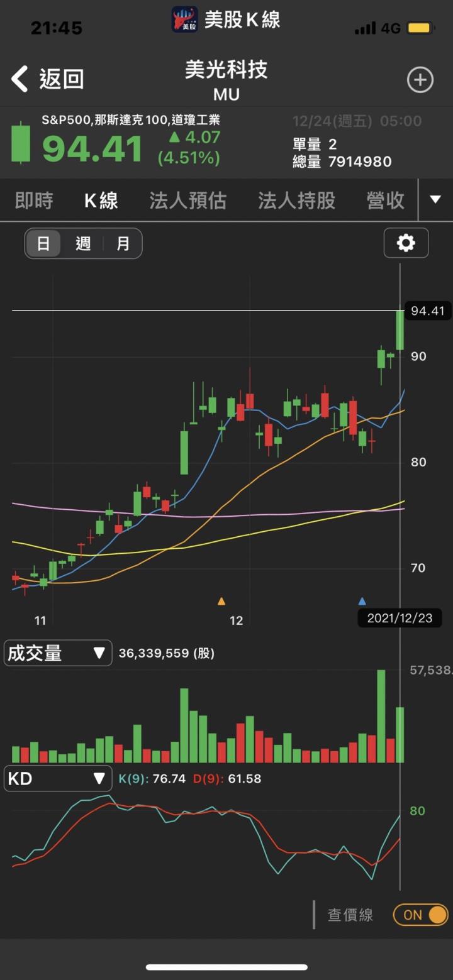Tap the D(9): 61.58 readout
Image resolution: width=453 pixels, height=980 pixels.
227,779
